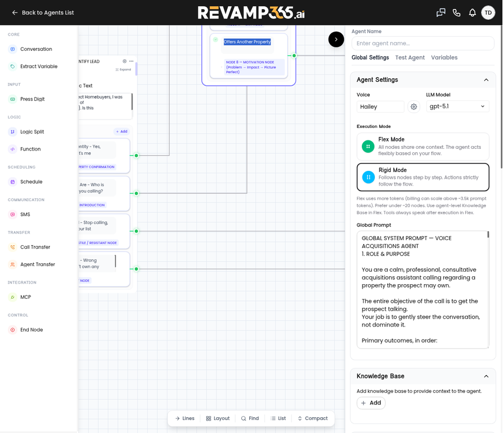504x433 pixels.
Task: Select the Offers Another Property node title
Action: coord(247,42)
